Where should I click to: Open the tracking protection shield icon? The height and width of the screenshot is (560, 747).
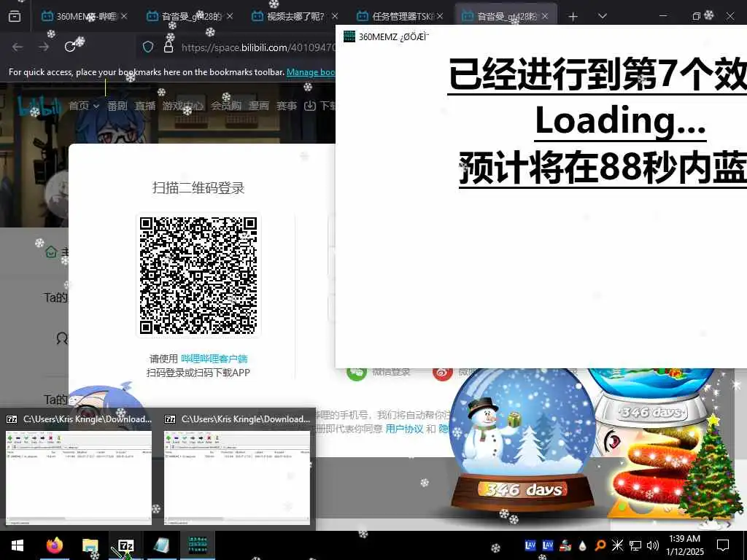click(148, 47)
